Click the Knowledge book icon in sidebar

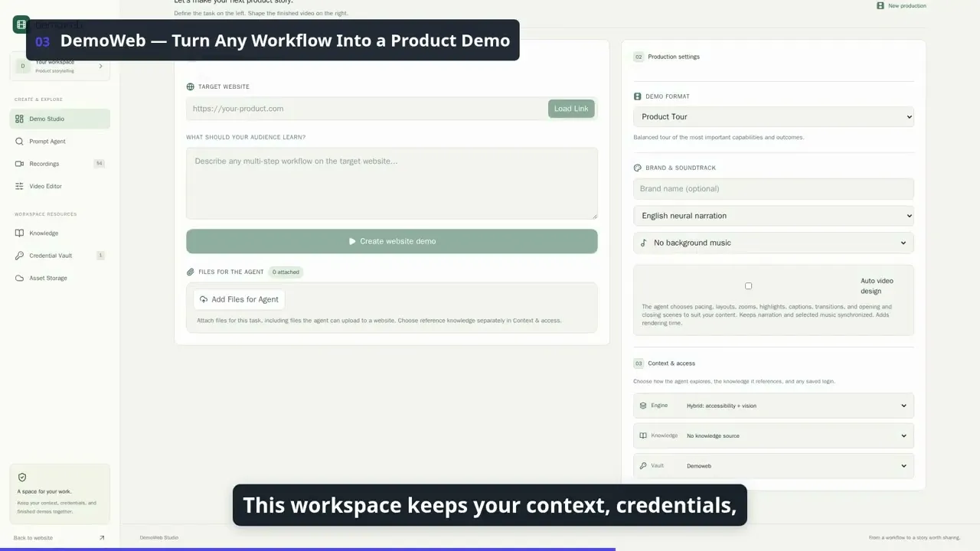20,233
